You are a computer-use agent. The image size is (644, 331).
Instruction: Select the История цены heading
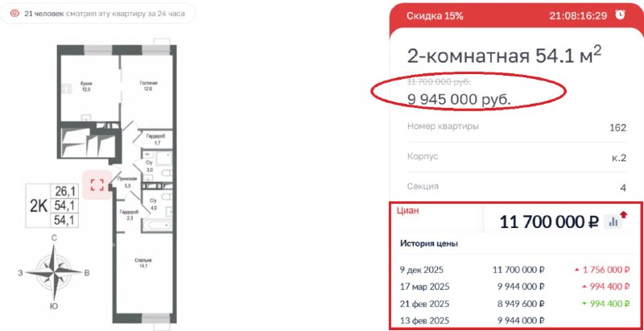click(x=429, y=243)
